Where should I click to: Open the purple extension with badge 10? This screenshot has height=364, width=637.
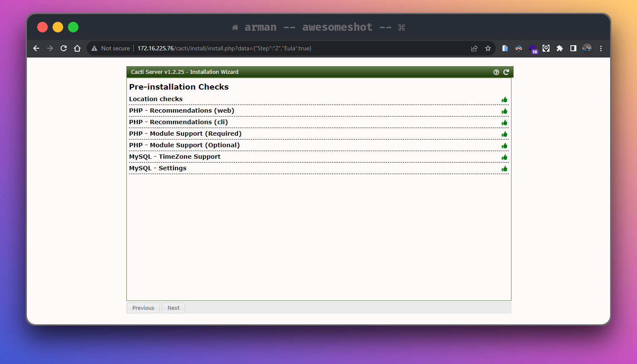click(x=533, y=49)
